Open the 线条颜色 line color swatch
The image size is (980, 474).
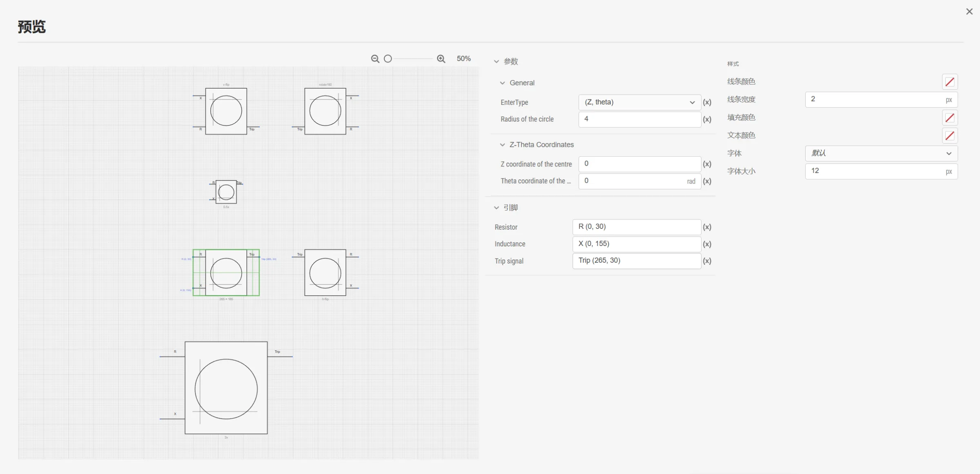click(949, 82)
